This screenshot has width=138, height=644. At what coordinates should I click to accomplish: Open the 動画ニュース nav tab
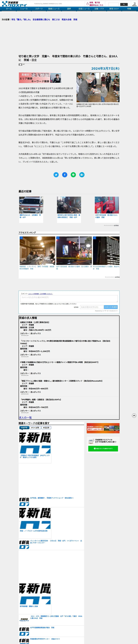(54, 9)
